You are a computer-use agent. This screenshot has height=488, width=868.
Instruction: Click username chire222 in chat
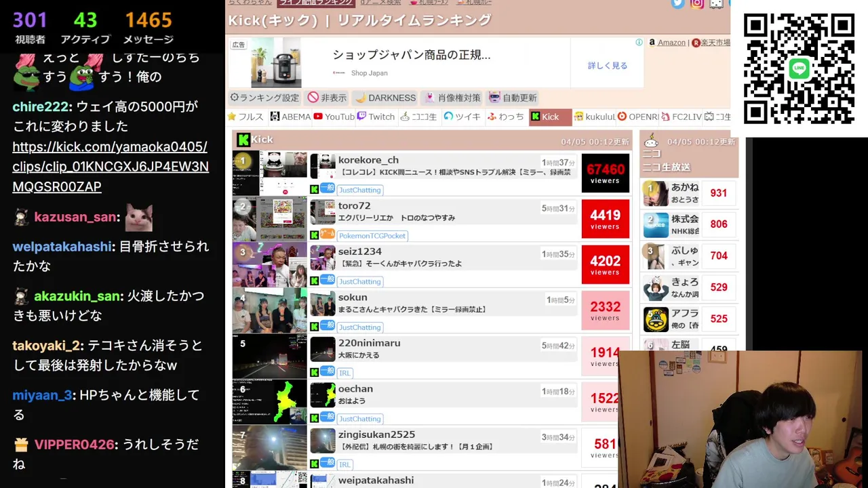(x=41, y=106)
